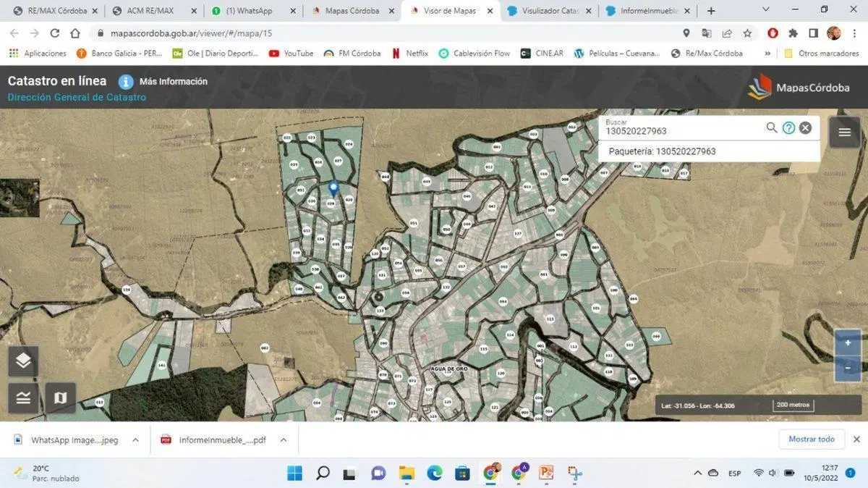The height and width of the screenshot is (488, 868).
Task: Click the search magnifier in Buscar box
Action: pyautogui.click(x=772, y=128)
